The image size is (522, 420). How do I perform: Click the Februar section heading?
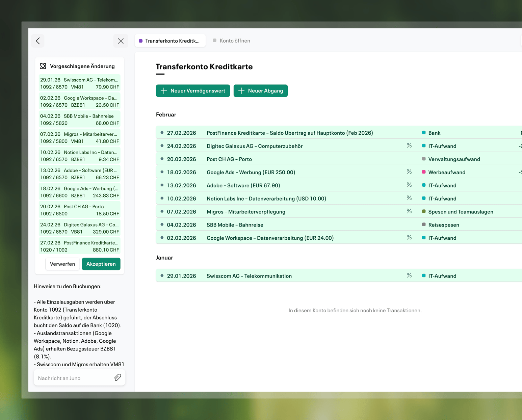pyautogui.click(x=166, y=114)
